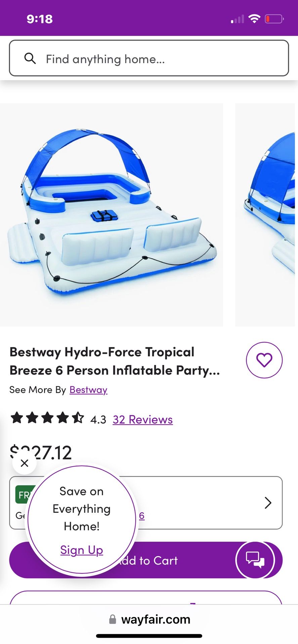Viewport: 298px width, 644px height.
Task: Focus the "Find anything home..." search field
Action: [x=149, y=58]
